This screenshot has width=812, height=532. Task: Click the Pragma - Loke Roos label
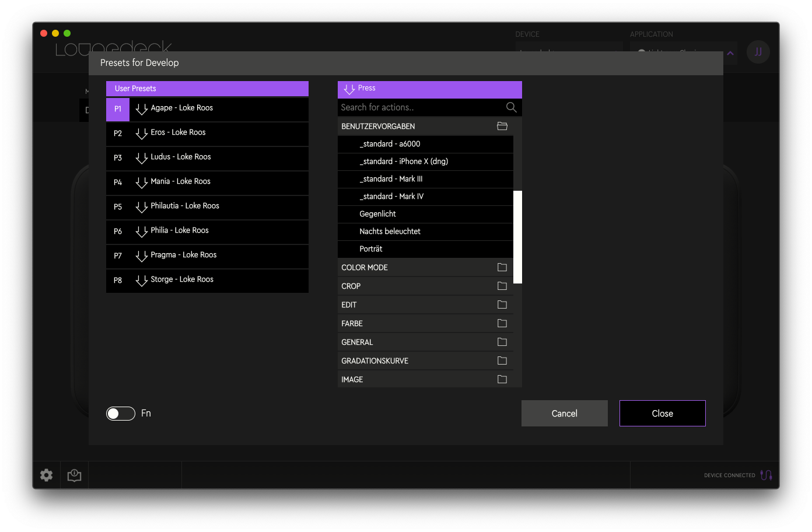(184, 255)
